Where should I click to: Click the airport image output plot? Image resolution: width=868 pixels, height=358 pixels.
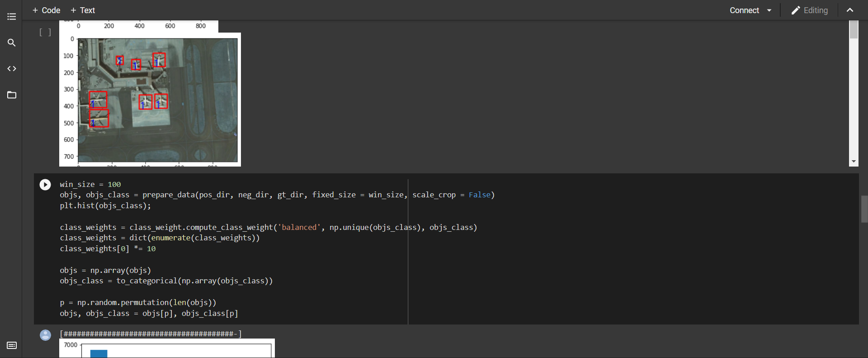(150, 100)
